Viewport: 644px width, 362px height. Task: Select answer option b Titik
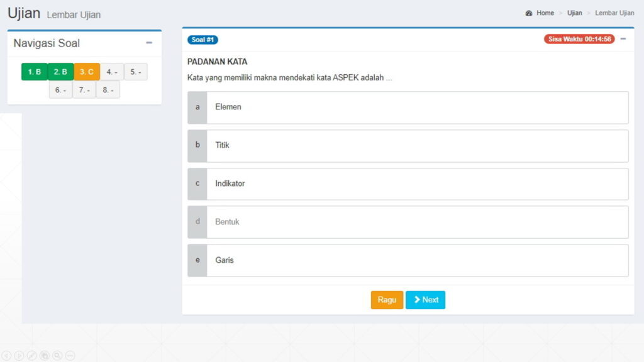coord(408,146)
